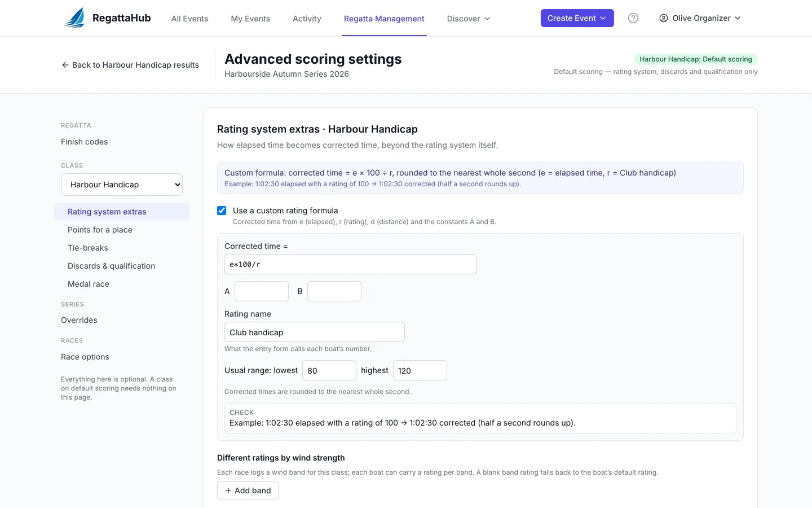The height and width of the screenshot is (508, 812).
Task: Open My Events page
Action: [250, 19]
